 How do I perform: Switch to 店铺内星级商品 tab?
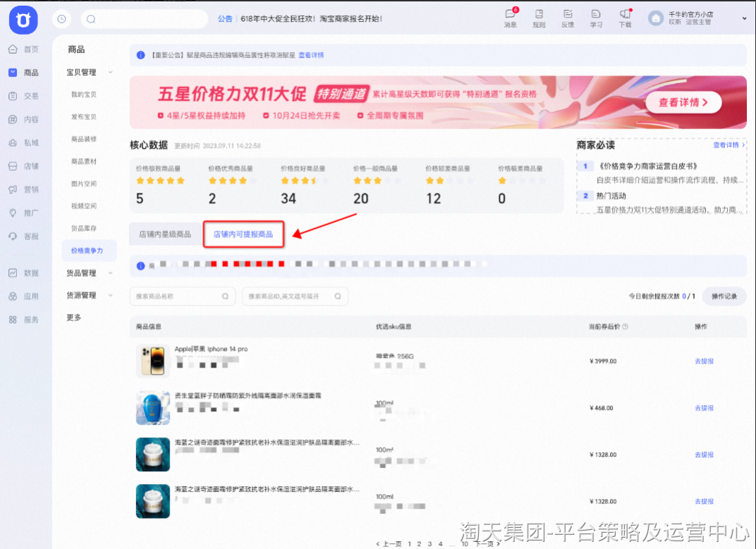[x=165, y=234]
